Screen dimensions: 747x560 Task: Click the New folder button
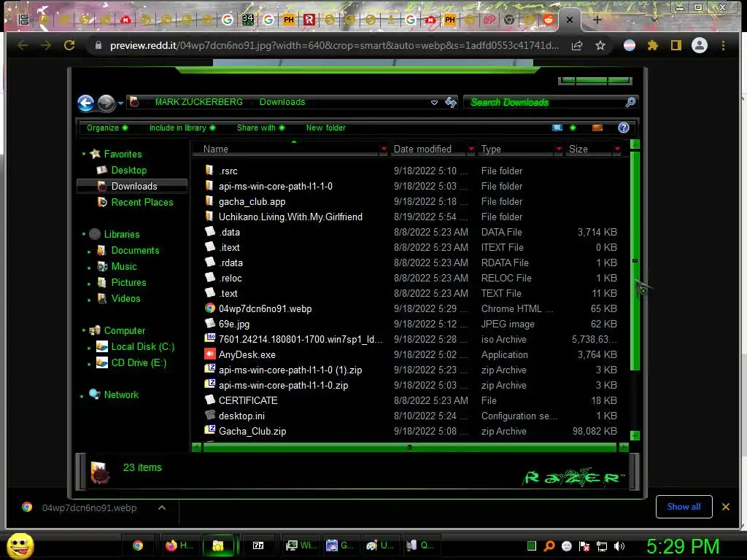(x=326, y=128)
